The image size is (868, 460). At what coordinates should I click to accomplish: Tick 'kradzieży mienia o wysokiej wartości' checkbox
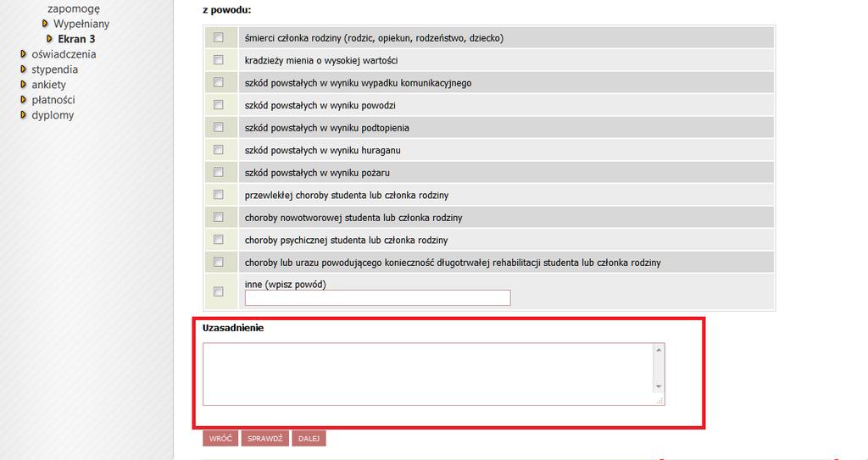(x=219, y=60)
